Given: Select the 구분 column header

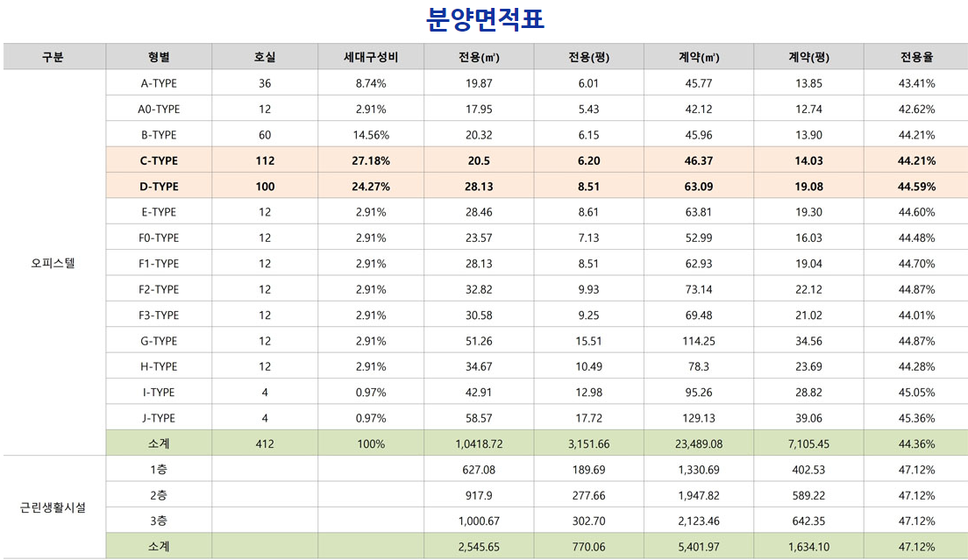Looking at the screenshot, I should pyautogui.click(x=53, y=57).
